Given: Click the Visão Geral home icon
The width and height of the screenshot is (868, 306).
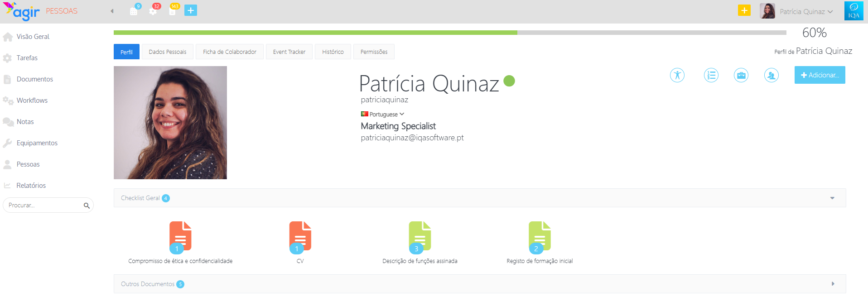Looking at the screenshot, I should tap(8, 37).
